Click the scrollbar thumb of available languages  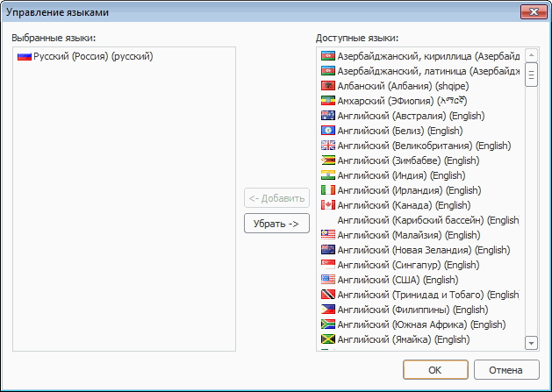point(531,75)
